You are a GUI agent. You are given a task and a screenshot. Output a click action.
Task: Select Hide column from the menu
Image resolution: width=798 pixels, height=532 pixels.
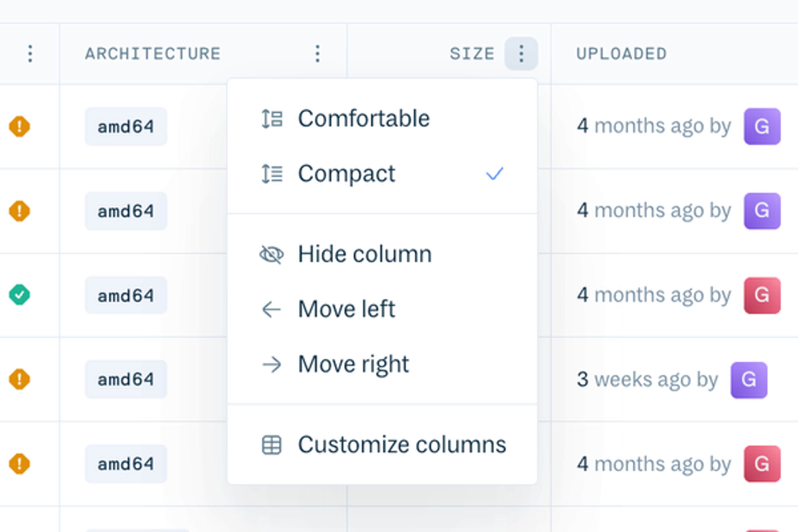[x=365, y=254]
